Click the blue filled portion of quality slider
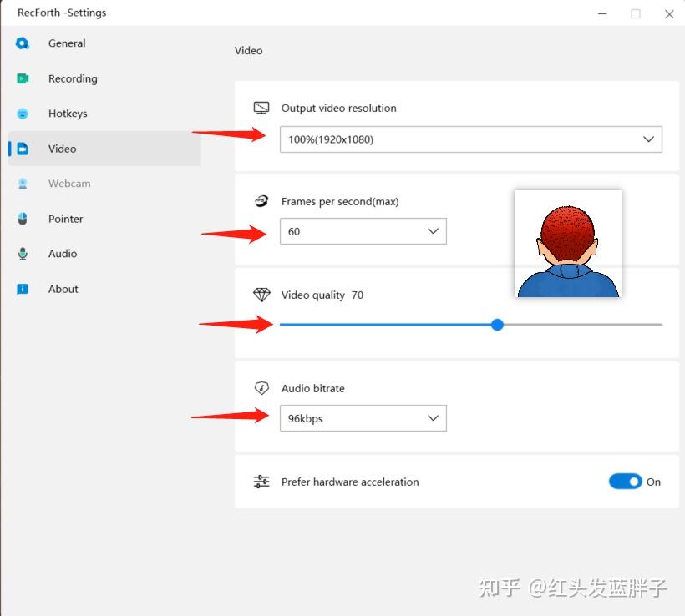This screenshot has height=616, width=685. (385, 325)
